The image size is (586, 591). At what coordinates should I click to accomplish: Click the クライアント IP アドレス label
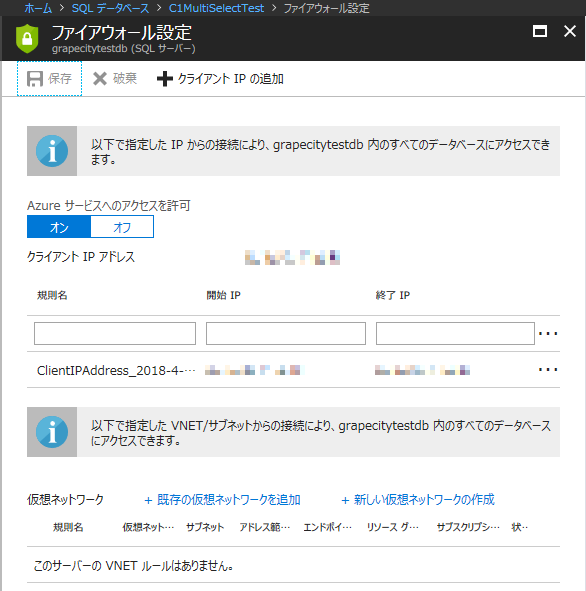[x=81, y=257]
